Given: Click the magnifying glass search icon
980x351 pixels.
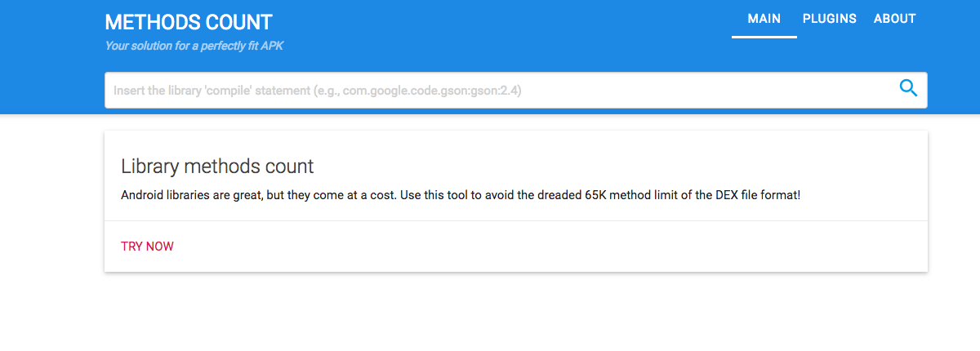Looking at the screenshot, I should coord(908,88).
